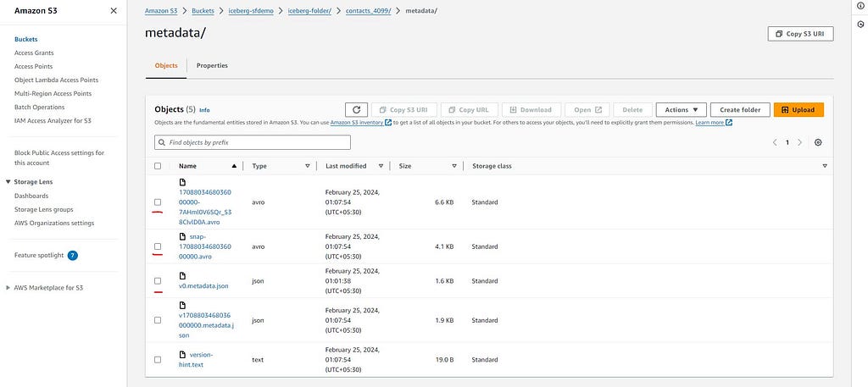
Task: Click the file icon beside version-hint.text
Action: (183, 354)
